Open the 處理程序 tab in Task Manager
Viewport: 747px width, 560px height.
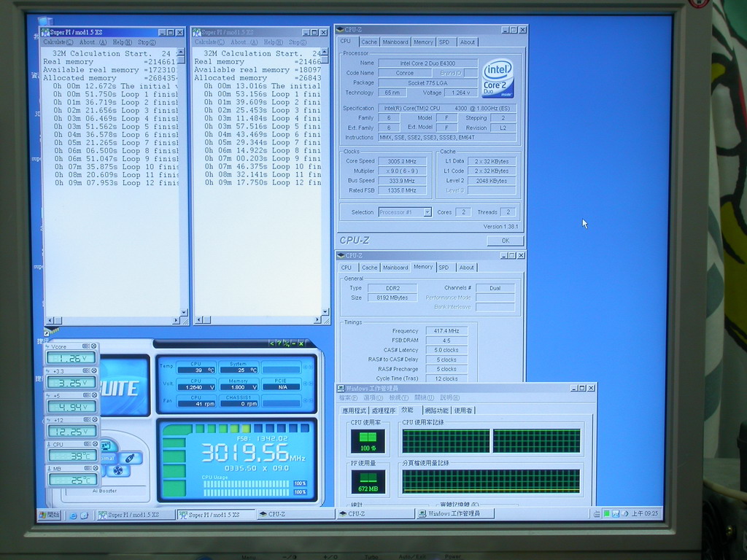(384, 411)
